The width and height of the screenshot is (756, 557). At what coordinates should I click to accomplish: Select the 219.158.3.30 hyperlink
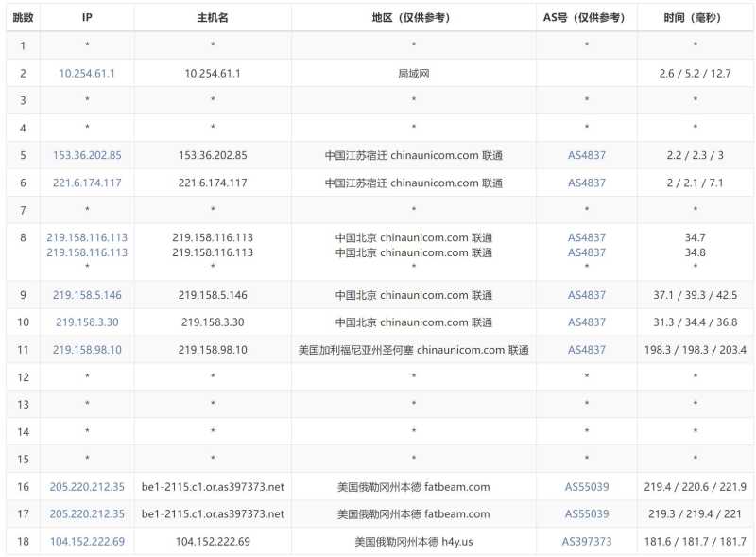[x=86, y=321]
